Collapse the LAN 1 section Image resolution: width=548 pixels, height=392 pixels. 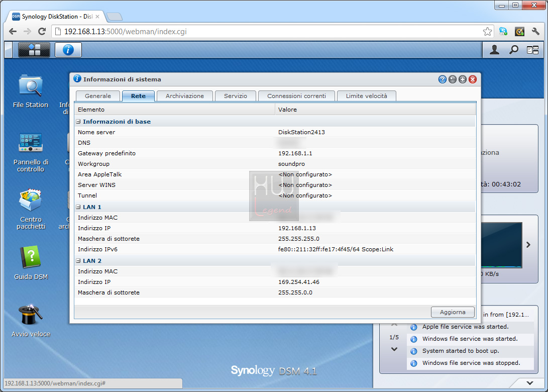(x=78, y=207)
